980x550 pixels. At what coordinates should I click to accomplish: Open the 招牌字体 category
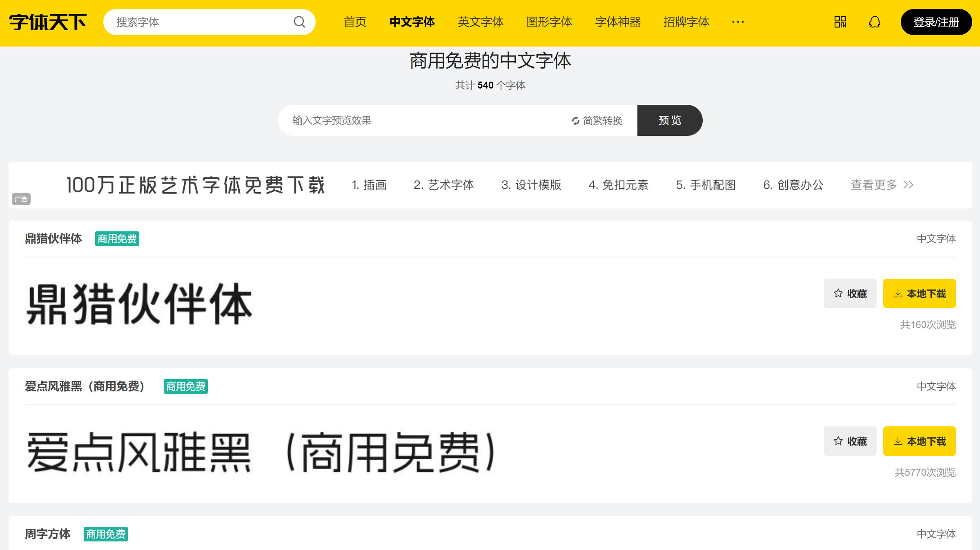[x=686, y=22]
